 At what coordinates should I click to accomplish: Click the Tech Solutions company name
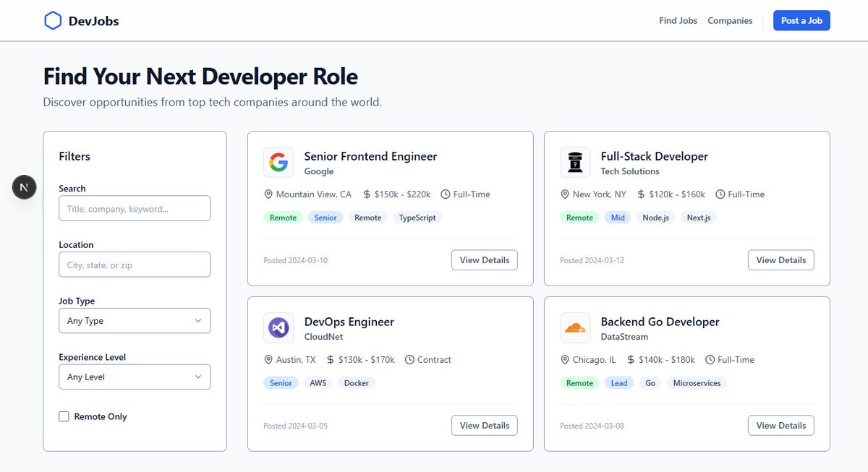[630, 172]
